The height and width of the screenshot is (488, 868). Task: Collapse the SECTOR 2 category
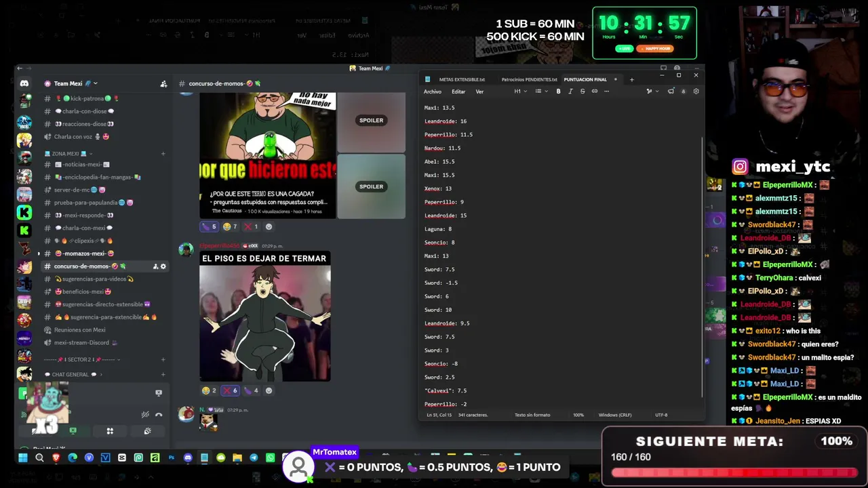82,359
